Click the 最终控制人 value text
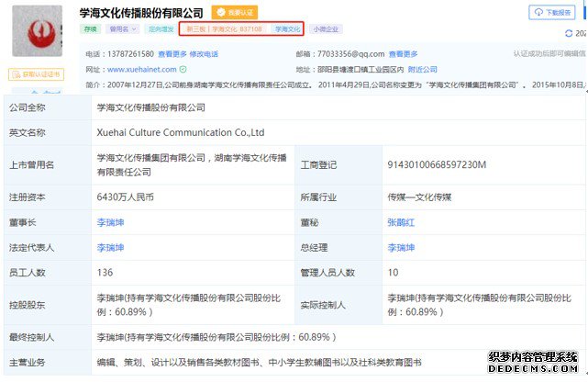This screenshot has height=382, width=588. (216, 337)
